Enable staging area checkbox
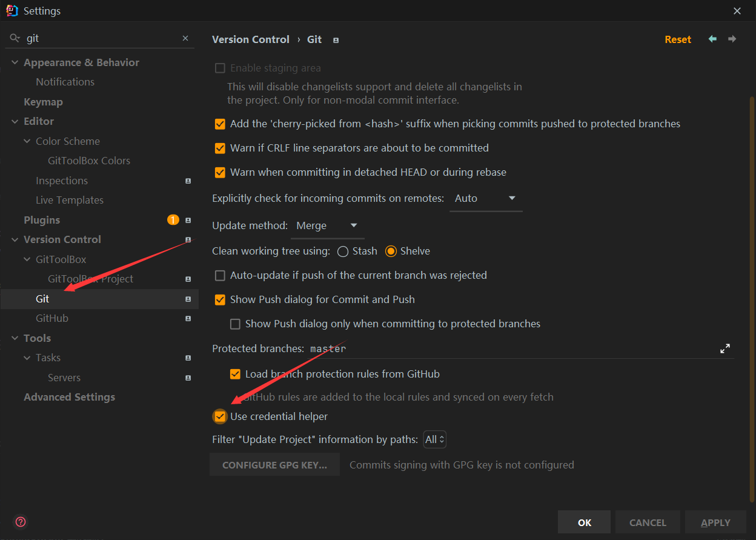This screenshot has height=540, width=756. coord(220,68)
